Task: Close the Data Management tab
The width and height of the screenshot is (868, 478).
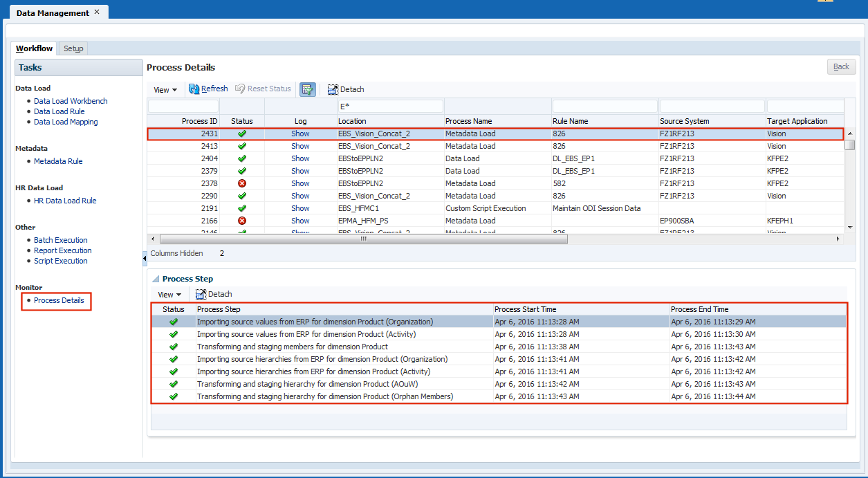Action: click(x=97, y=12)
